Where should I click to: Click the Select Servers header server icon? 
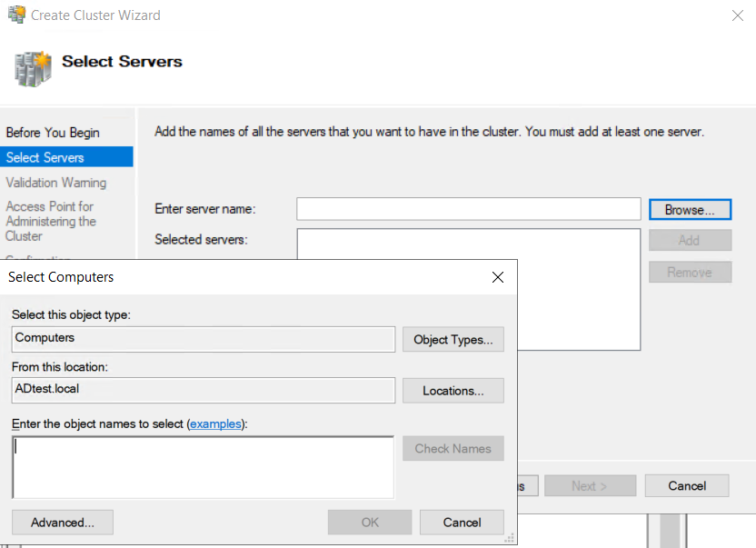click(x=33, y=69)
